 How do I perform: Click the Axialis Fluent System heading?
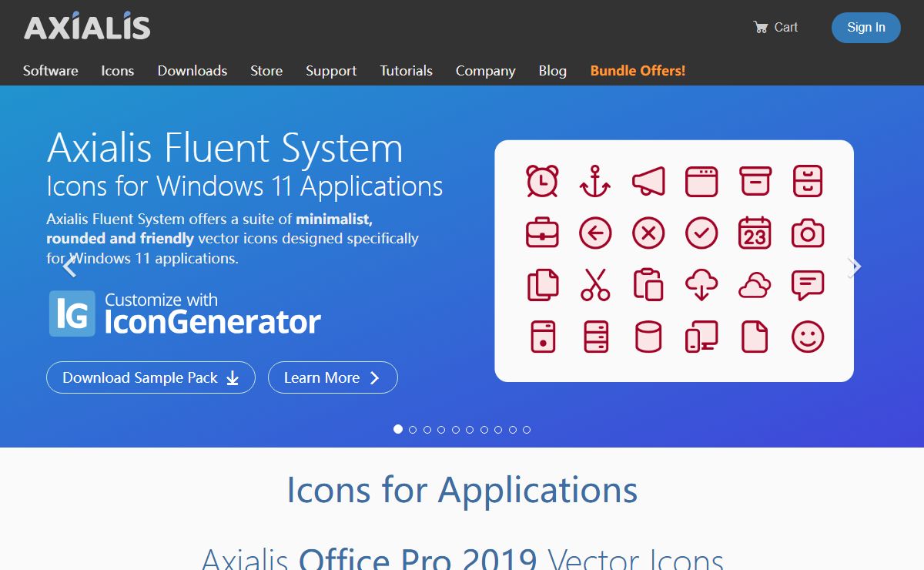click(x=225, y=149)
